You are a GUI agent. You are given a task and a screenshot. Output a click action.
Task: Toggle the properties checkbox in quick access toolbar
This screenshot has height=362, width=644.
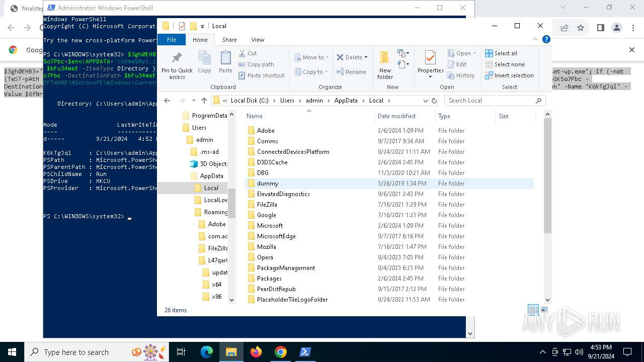click(182, 26)
